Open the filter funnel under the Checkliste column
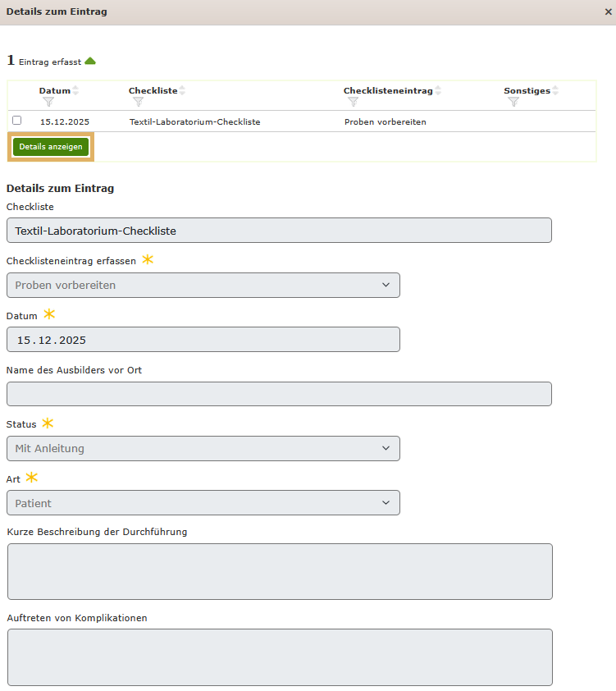The height and width of the screenshot is (691, 616). tap(138, 102)
